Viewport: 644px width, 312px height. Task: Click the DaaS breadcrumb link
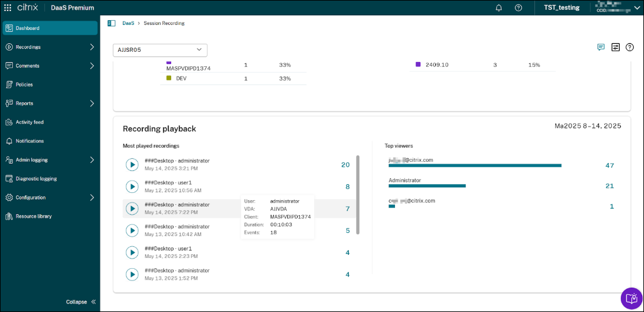(128, 23)
